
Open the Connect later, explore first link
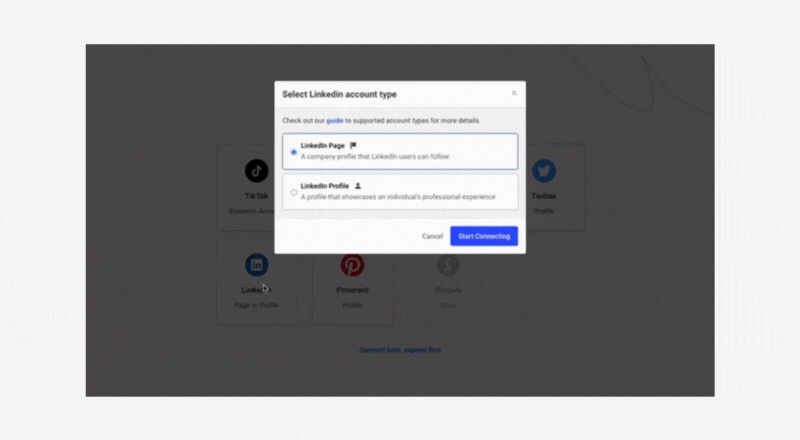pos(400,350)
